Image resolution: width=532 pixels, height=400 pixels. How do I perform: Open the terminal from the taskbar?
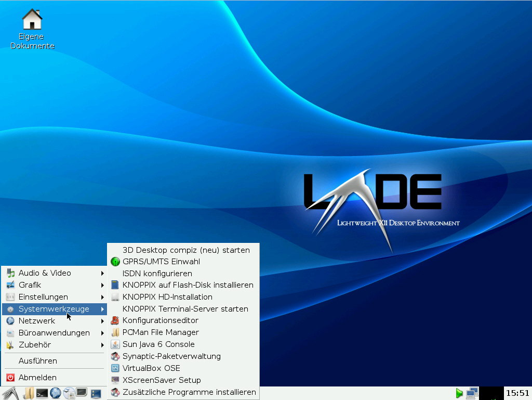[42, 394]
